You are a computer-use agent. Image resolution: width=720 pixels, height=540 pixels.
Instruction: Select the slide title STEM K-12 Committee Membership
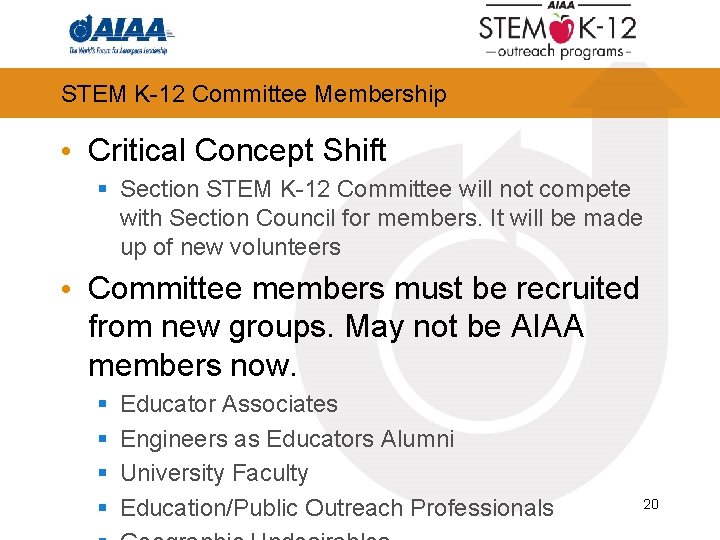click(253, 94)
